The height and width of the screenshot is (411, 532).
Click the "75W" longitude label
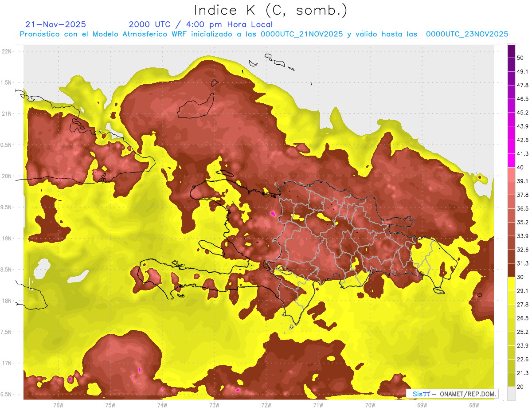pos(110,405)
